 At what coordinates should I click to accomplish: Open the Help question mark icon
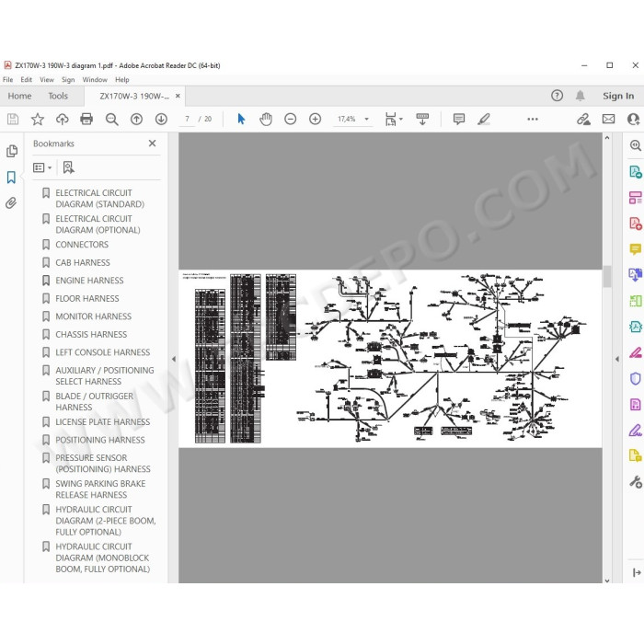coord(557,96)
